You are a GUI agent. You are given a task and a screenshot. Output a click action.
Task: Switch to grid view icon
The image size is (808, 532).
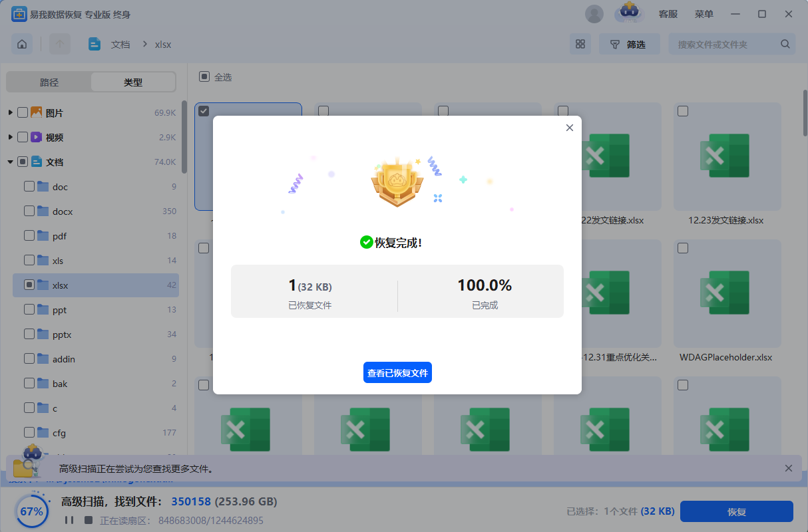click(580, 45)
